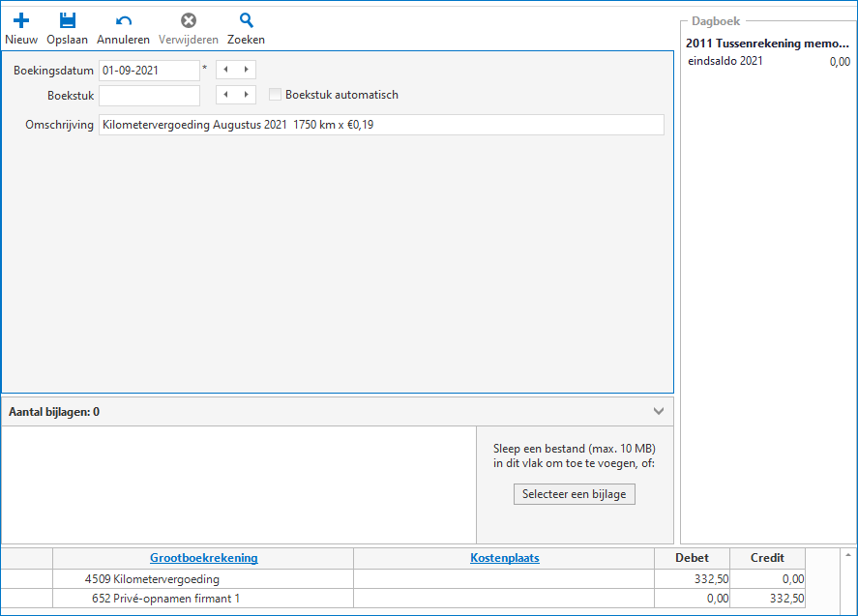
Task: Save entry with Opslaan disk icon
Action: 67,21
